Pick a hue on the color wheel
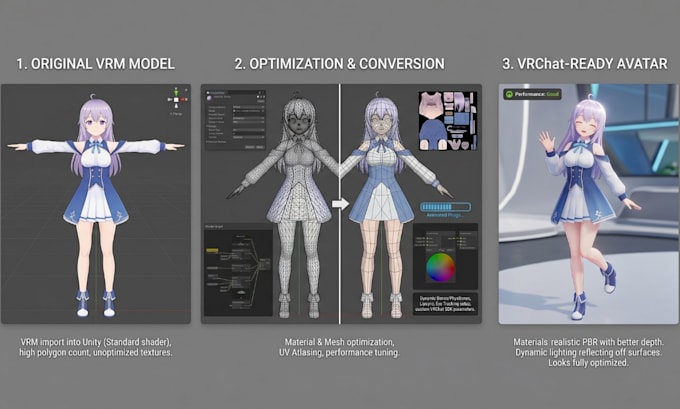Screen dimensions: 680x409 (440, 268)
